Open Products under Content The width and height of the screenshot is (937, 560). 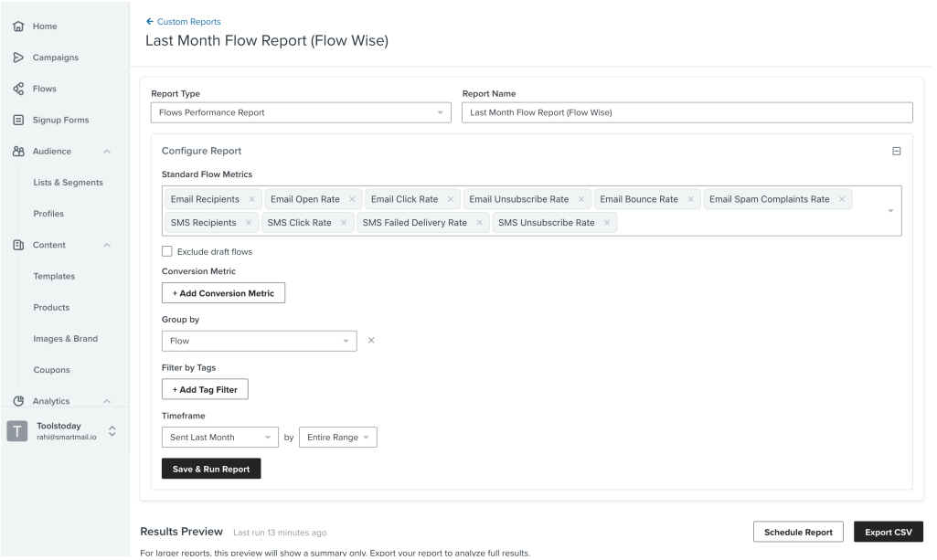[x=51, y=308]
